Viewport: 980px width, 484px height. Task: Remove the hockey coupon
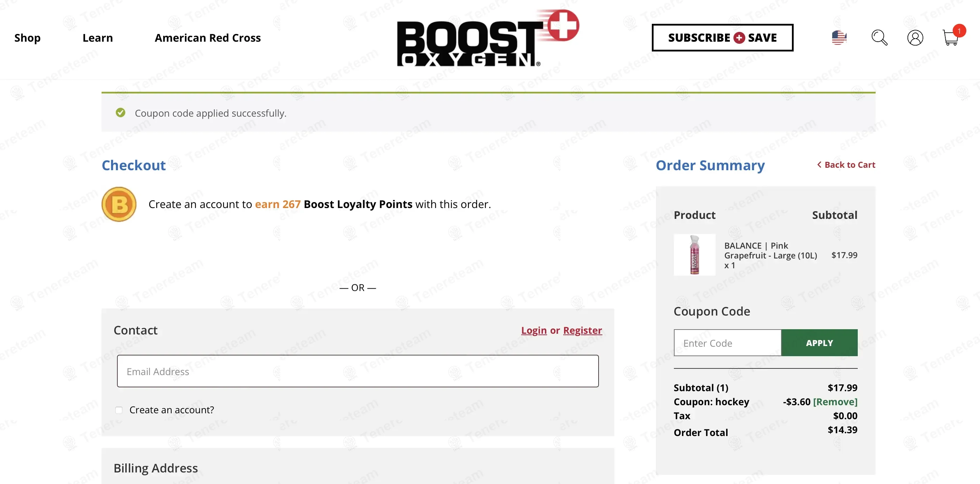[x=835, y=402]
